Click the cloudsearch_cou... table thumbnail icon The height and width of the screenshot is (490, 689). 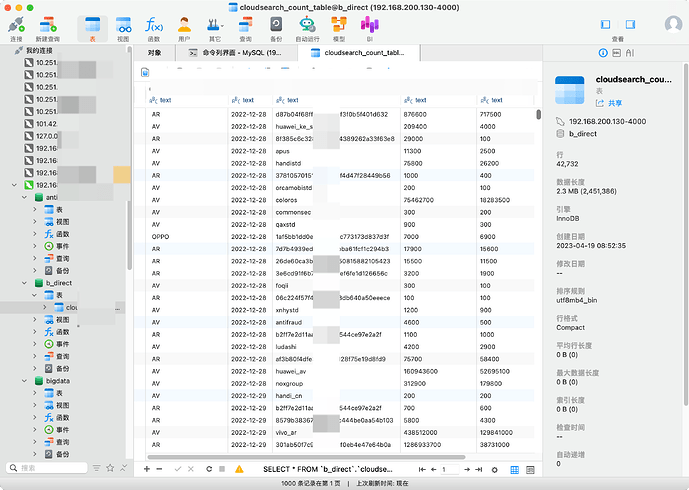coord(569,90)
